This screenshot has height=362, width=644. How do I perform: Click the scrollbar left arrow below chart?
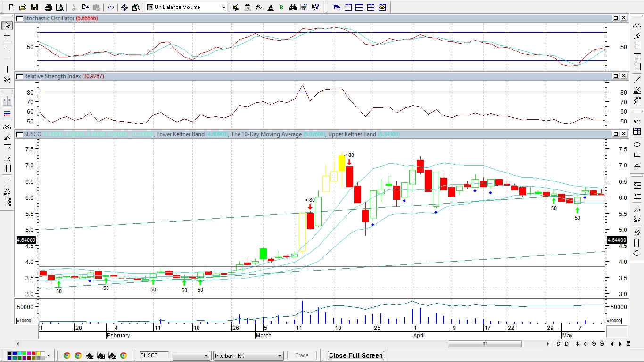tap(18, 344)
